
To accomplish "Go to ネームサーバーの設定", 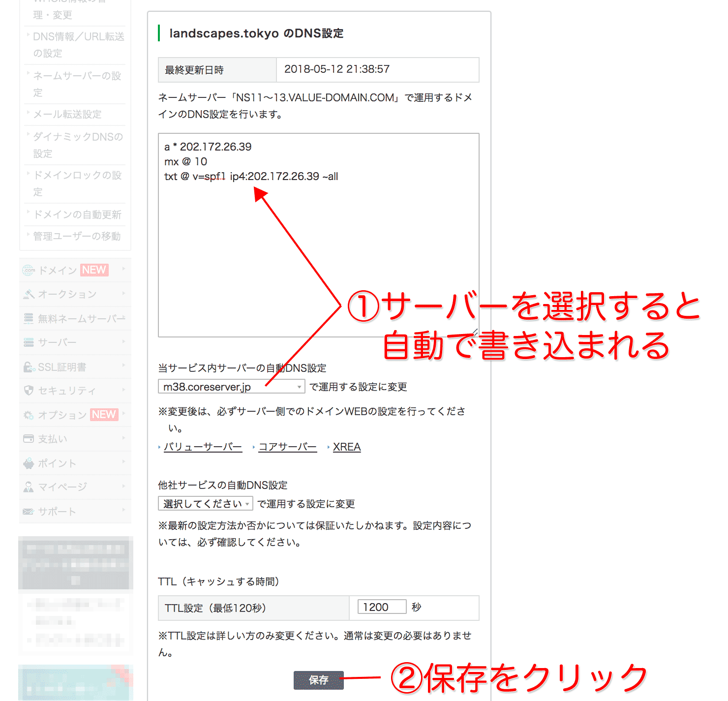I will pyautogui.click(x=77, y=84).
